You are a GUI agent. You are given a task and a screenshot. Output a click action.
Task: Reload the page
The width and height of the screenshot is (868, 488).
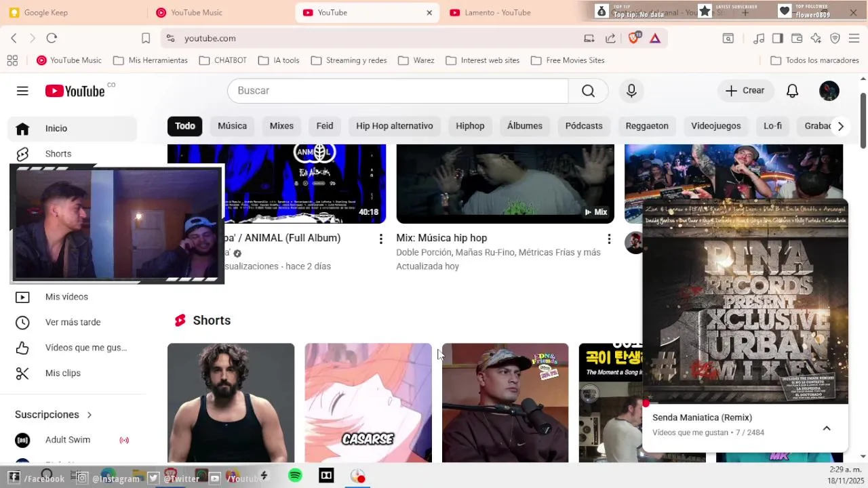click(x=52, y=38)
